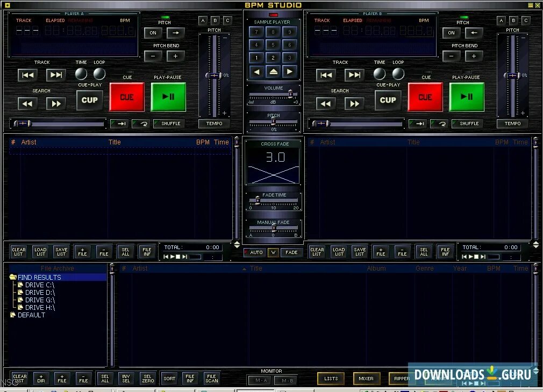Hit the red CUE button on Player B
This screenshot has height=392, width=543.
click(425, 97)
